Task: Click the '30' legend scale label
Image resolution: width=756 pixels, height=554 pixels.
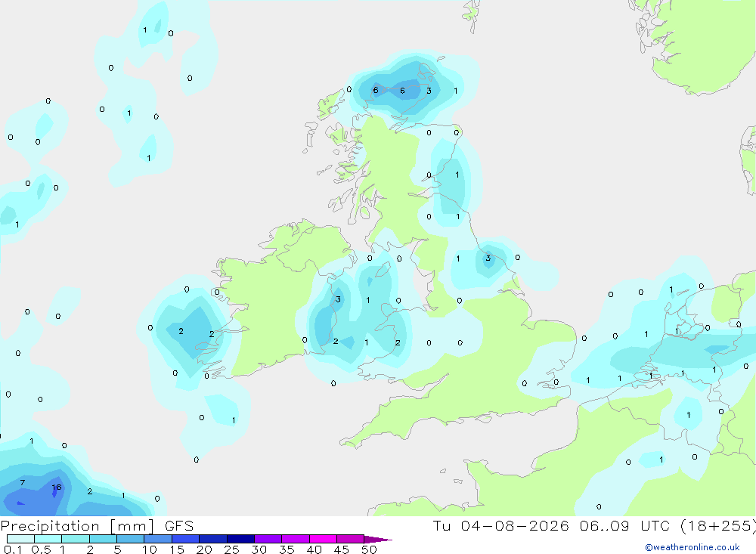Action: coord(259,549)
